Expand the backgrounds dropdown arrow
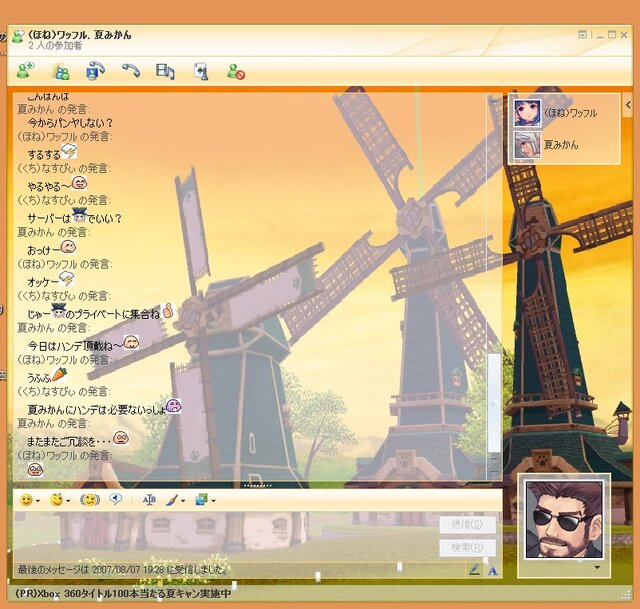This screenshot has width=640, height=609. click(x=213, y=501)
